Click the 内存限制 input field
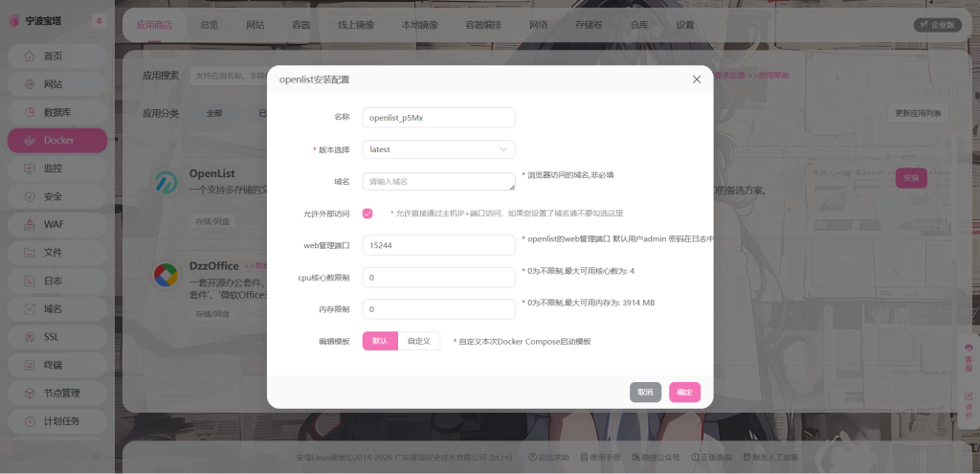Image resolution: width=980 pixels, height=474 pixels. click(x=438, y=309)
